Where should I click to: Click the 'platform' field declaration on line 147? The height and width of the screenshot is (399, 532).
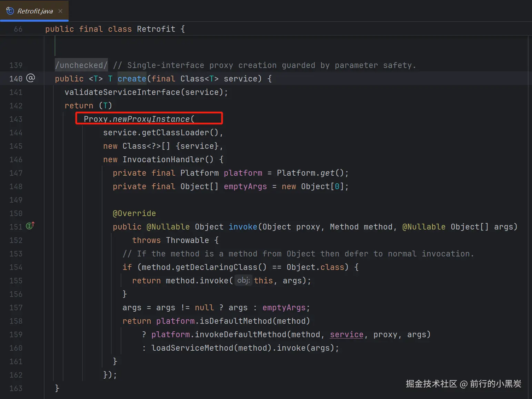(x=243, y=173)
